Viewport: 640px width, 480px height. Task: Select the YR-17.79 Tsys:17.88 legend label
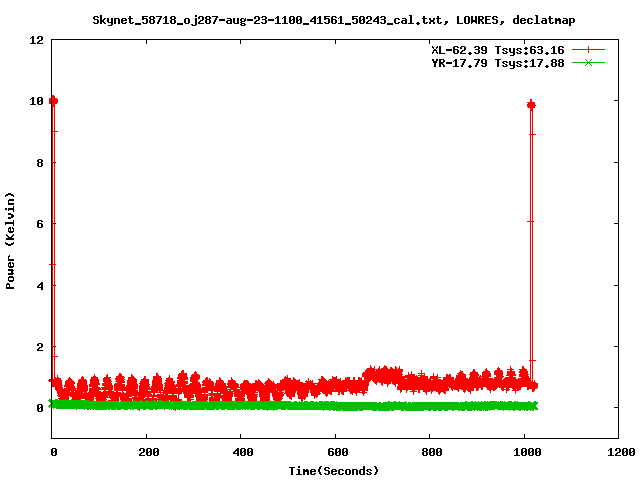498,63
